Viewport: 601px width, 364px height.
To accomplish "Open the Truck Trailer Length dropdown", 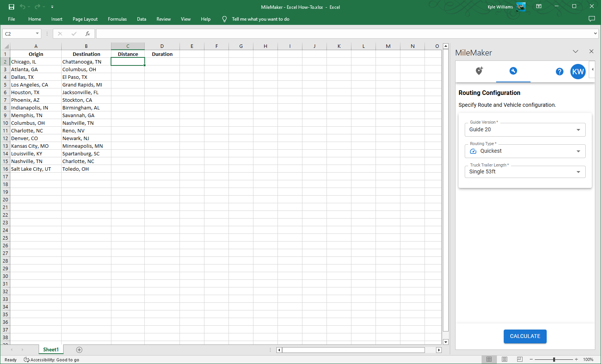I will (x=525, y=172).
